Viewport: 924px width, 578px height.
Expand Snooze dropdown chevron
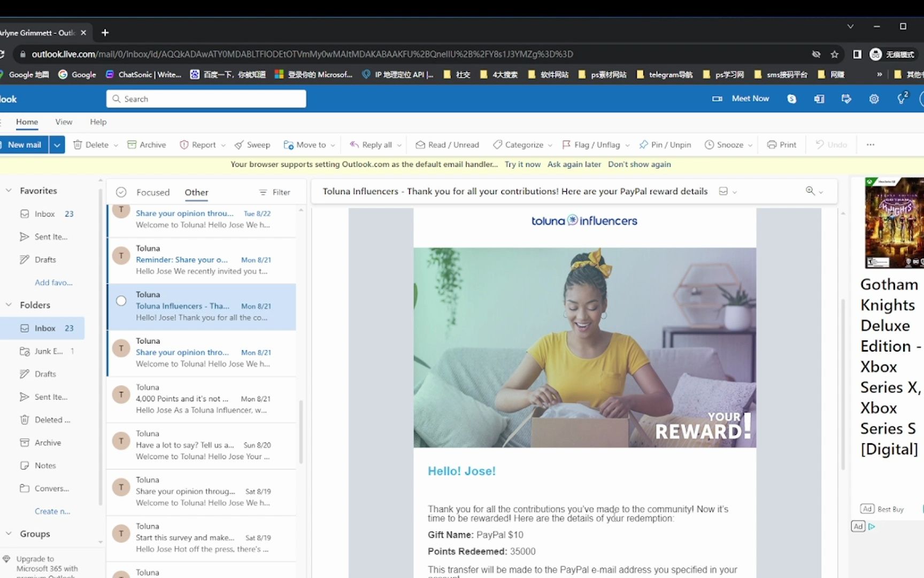point(750,145)
